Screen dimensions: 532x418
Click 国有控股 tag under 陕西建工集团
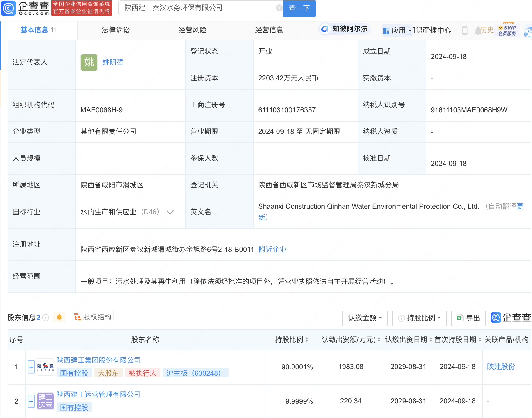coord(74,373)
